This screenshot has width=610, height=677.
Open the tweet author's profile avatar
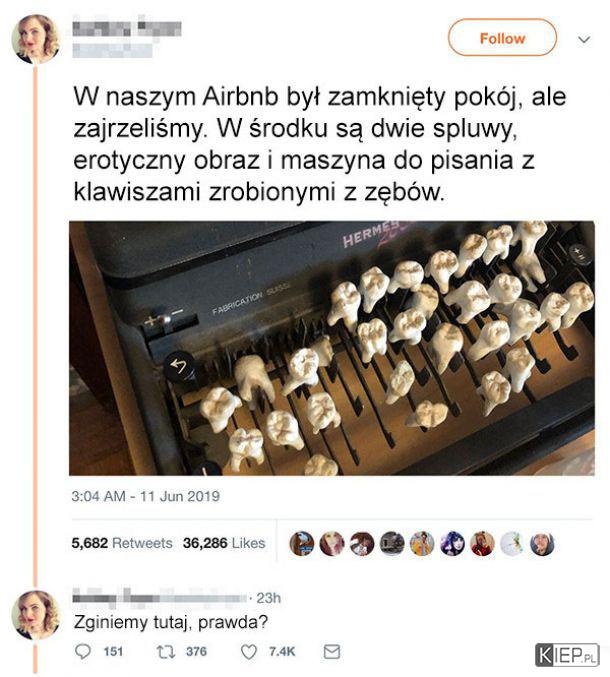(36, 39)
